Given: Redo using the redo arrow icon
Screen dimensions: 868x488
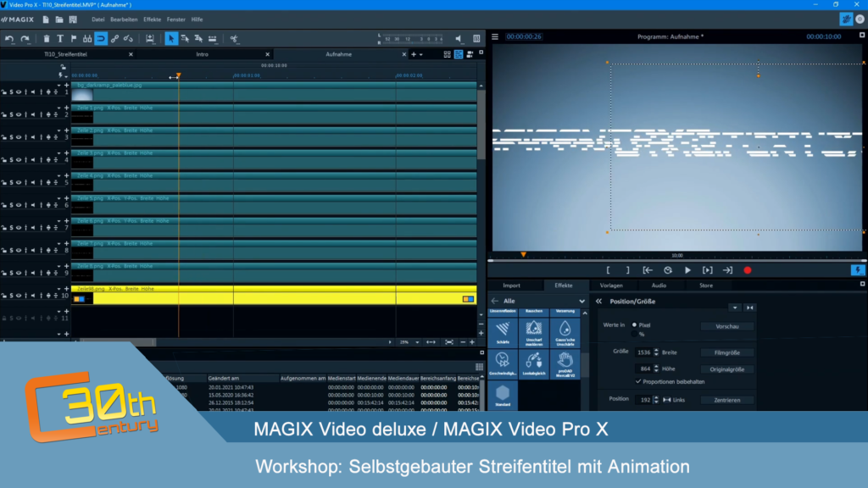Looking at the screenshot, I should [25, 39].
